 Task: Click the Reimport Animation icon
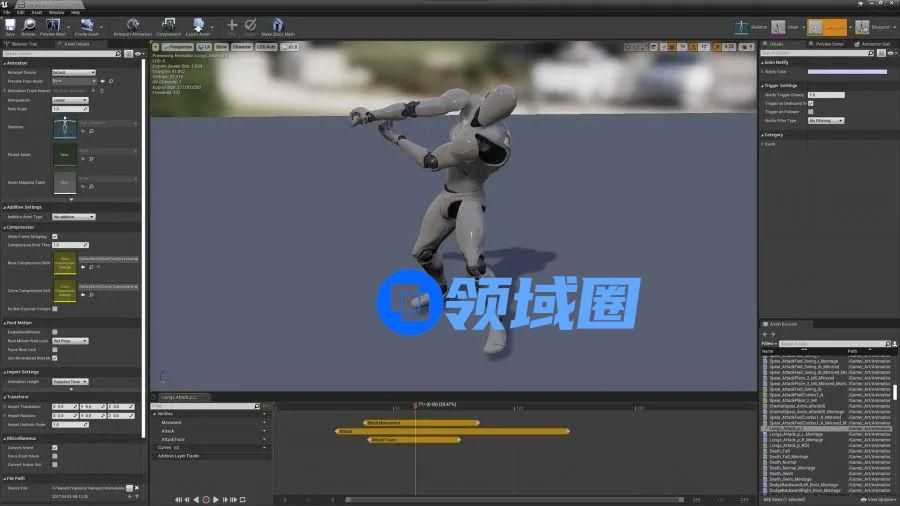(132, 25)
